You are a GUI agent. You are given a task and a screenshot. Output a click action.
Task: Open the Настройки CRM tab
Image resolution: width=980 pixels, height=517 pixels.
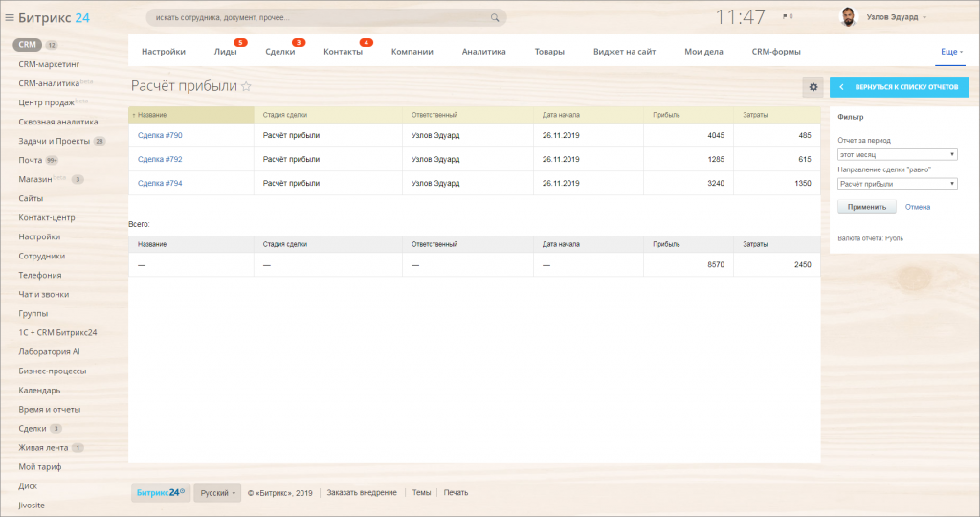pos(163,52)
